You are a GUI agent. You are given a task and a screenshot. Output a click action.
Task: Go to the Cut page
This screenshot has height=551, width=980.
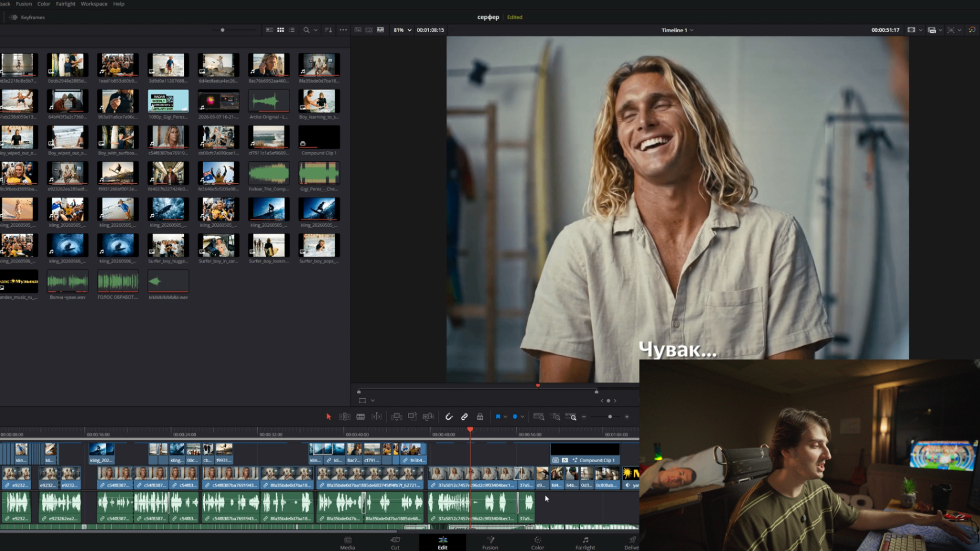395,543
